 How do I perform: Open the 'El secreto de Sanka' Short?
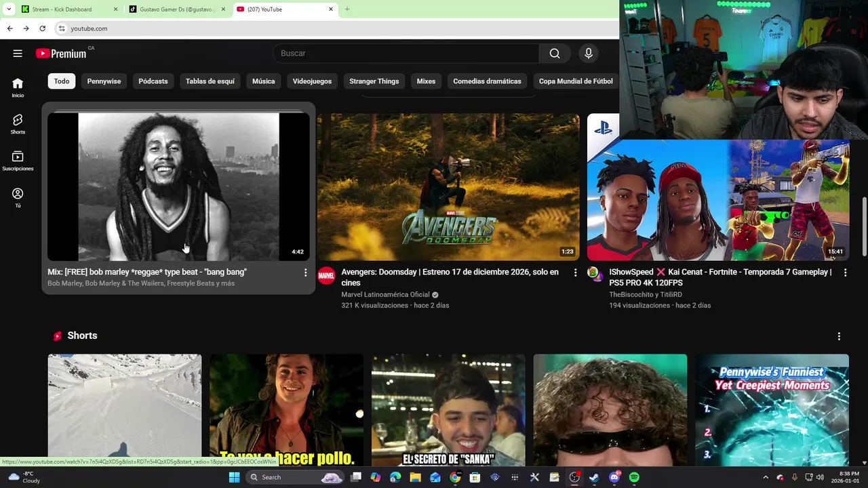tap(448, 409)
